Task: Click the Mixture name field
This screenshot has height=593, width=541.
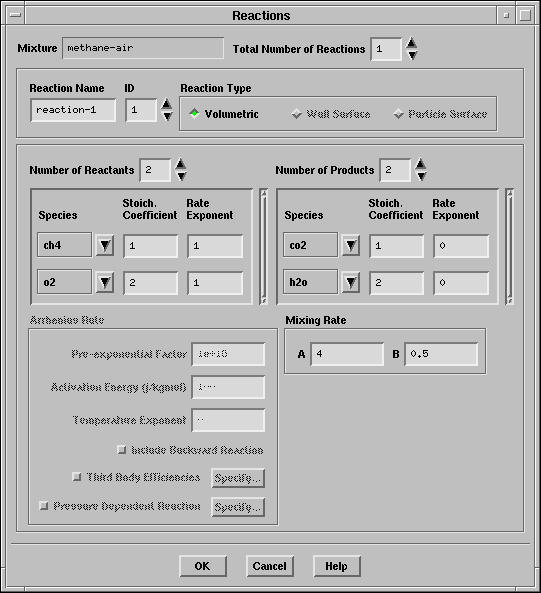Action: (143, 48)
